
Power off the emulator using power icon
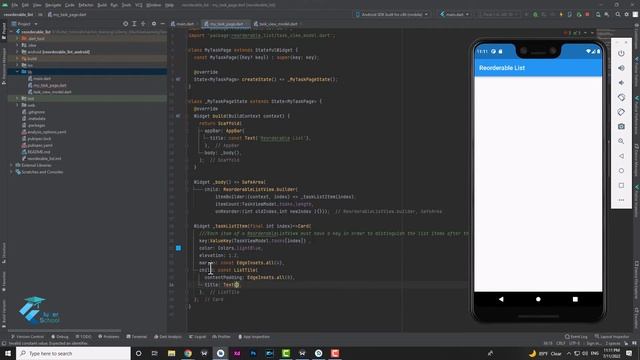click(621, 53)
